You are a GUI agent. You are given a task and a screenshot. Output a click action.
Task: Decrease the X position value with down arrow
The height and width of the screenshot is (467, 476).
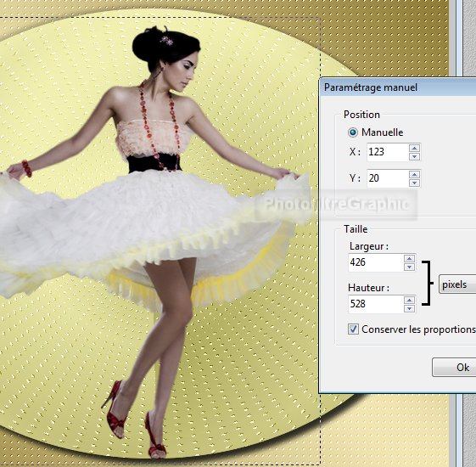414,156
